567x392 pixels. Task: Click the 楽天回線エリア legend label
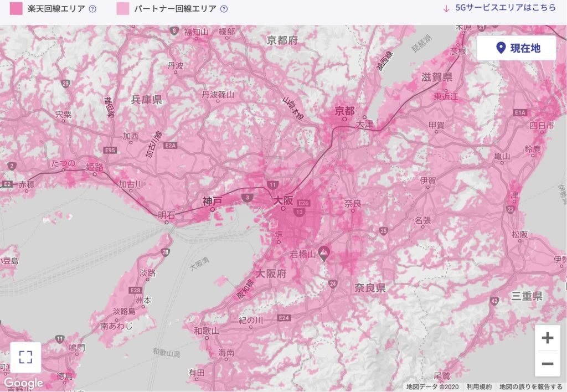tap(56, 9)
